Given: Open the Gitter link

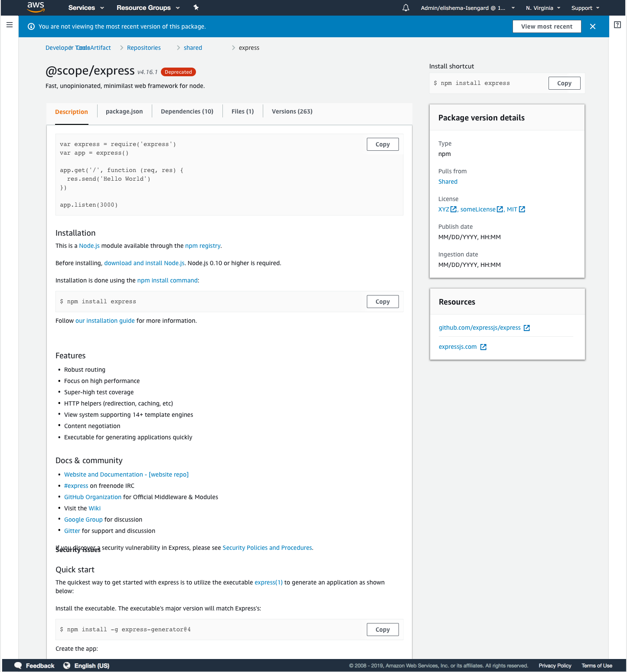Looking at the screenshot, I should point(72,531).
